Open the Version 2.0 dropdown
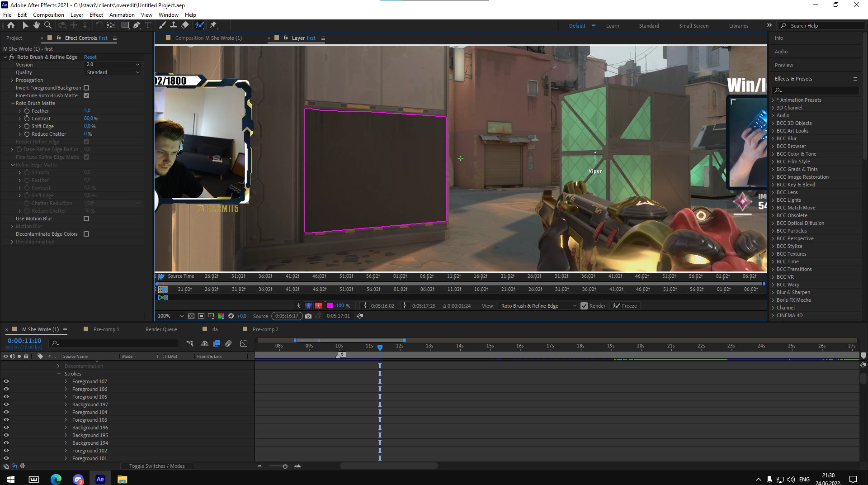Viewport: 868px width, 485px height. 113,65
